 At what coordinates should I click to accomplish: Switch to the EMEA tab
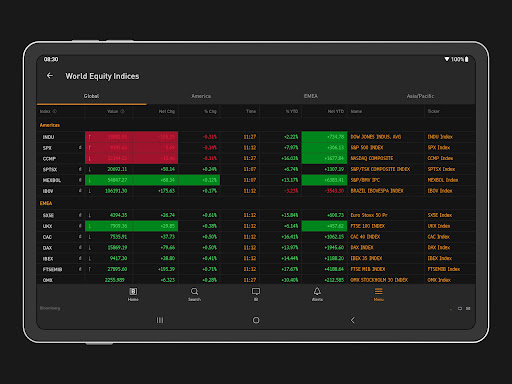(311, 96)
